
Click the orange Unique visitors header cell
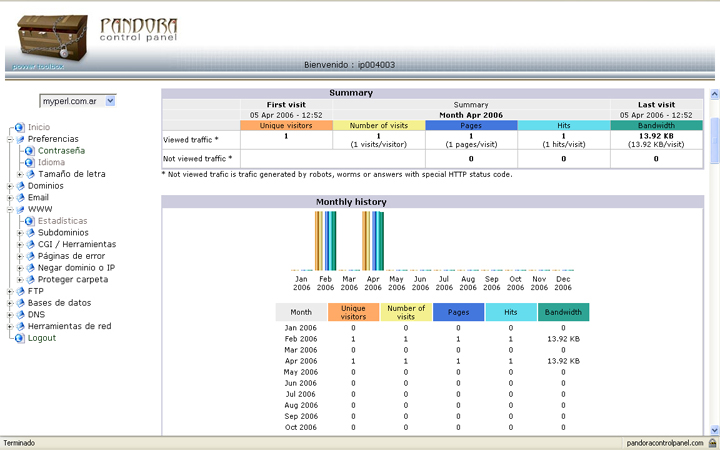(x=286, y=126)
